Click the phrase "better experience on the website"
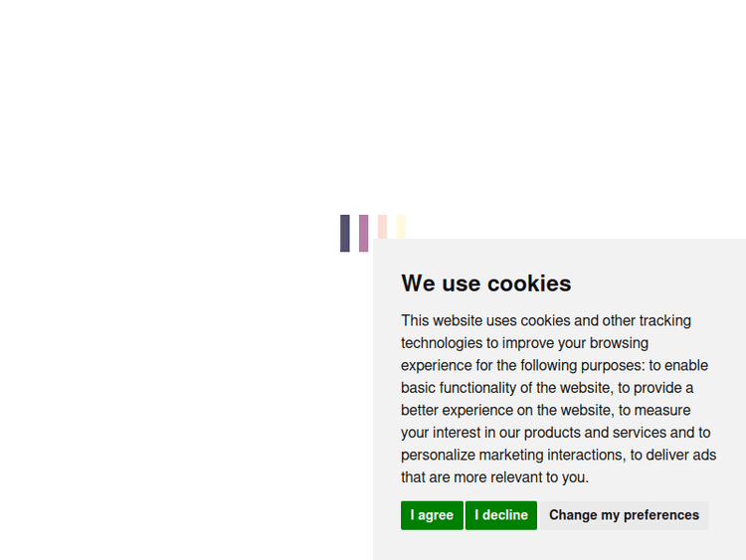This screenshot has height=560, width=746. [505, 410]
